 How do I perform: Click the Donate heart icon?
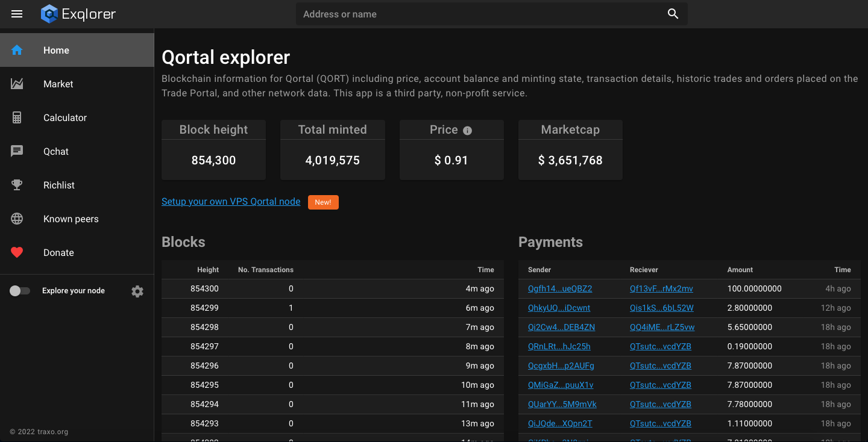tap(17, 252)
